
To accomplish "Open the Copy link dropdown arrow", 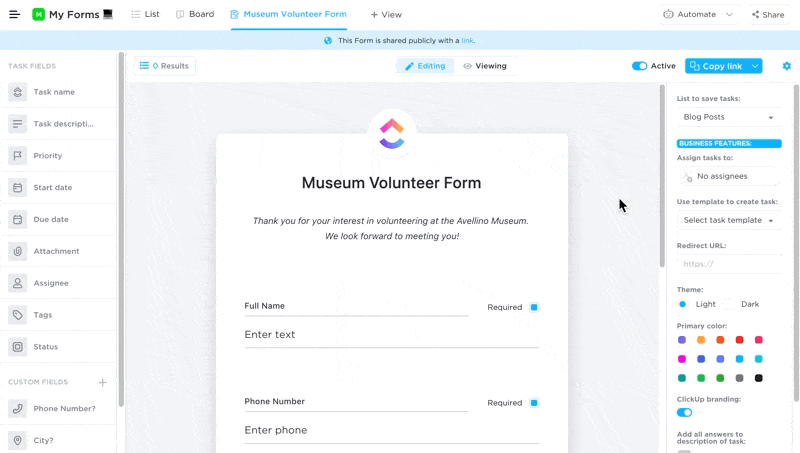I will point(756,66).
